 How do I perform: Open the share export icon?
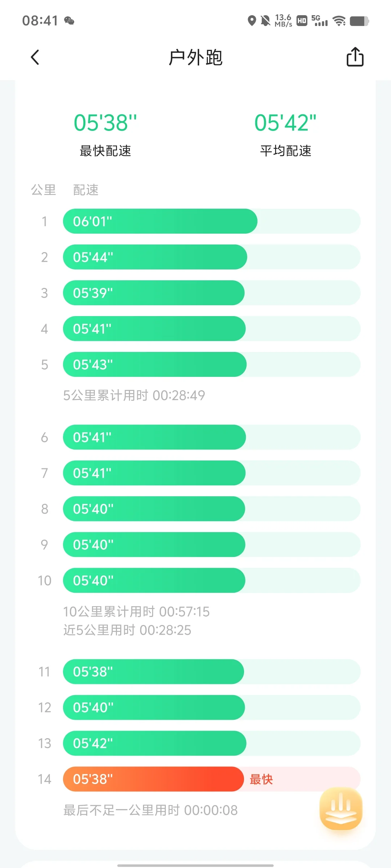pos(355,57)
